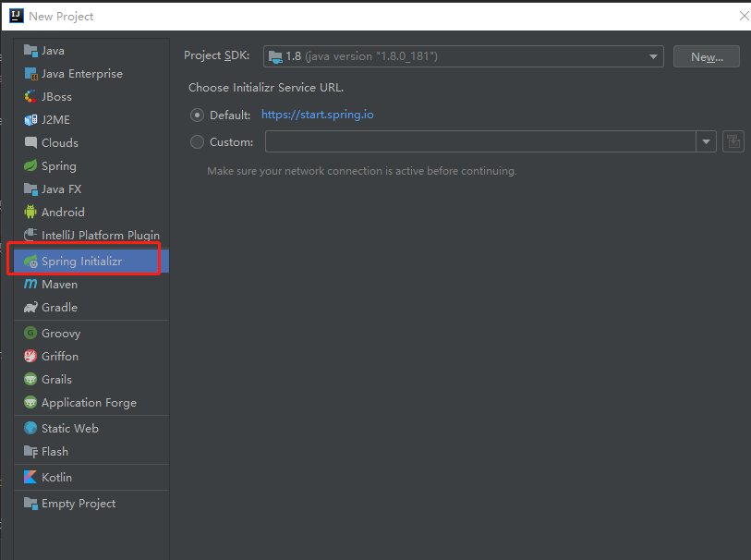Select the Custom service URL radio button
Screen dimensions: 751x560
click(x=197, y=142)
